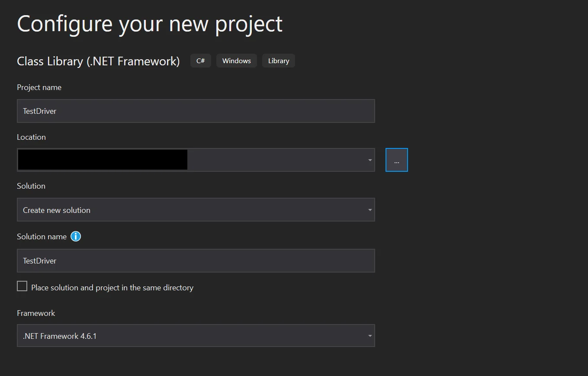Click the 'Create new solution' text
Image resolution: width=588 pixels, height=376 pixels.
(57, 210)
